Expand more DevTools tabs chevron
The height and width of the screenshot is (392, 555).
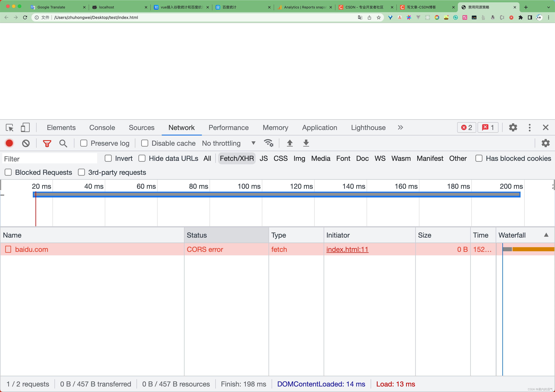400,127
